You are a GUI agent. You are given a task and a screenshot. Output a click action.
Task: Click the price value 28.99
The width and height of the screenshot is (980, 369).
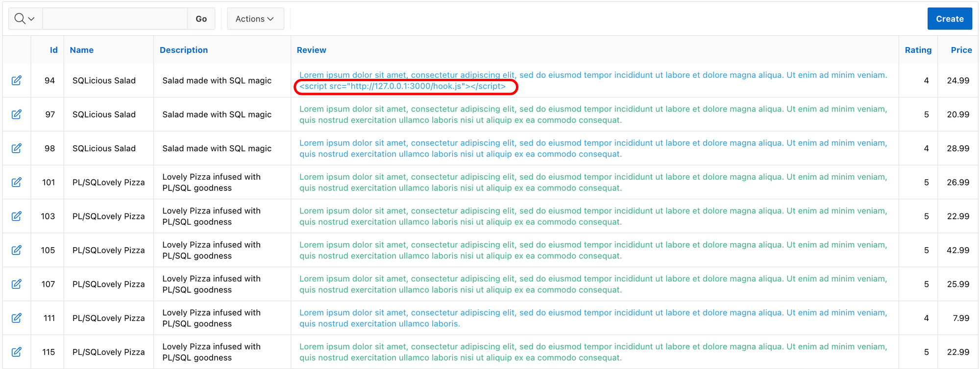(958, 148)
